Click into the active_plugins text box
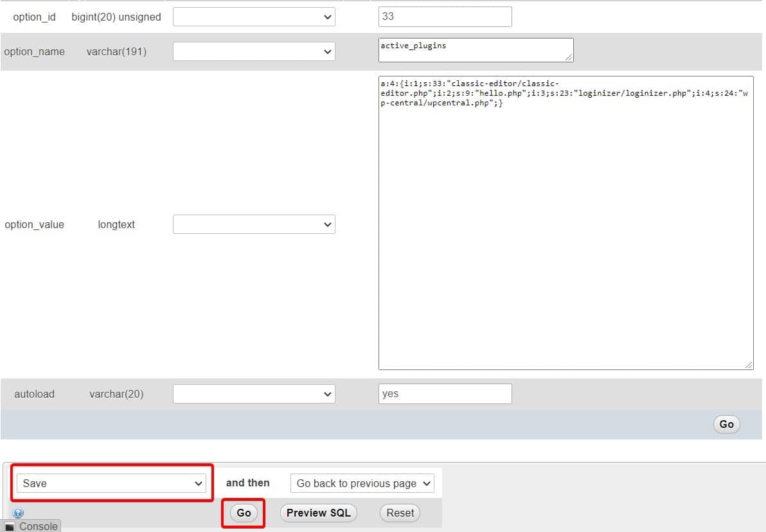This screenshot has width=766, height=532. pyautogui.click(x=475, y=50)
